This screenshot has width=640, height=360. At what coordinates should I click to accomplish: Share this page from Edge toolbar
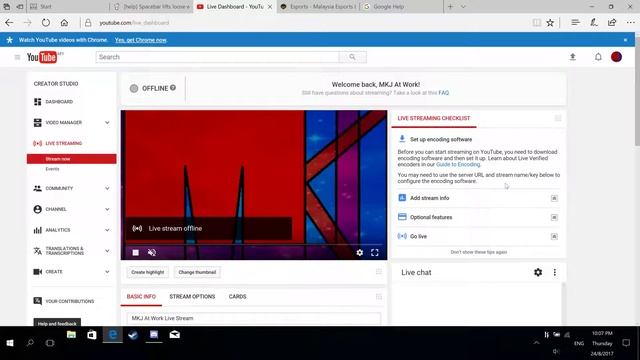[612, 22]
